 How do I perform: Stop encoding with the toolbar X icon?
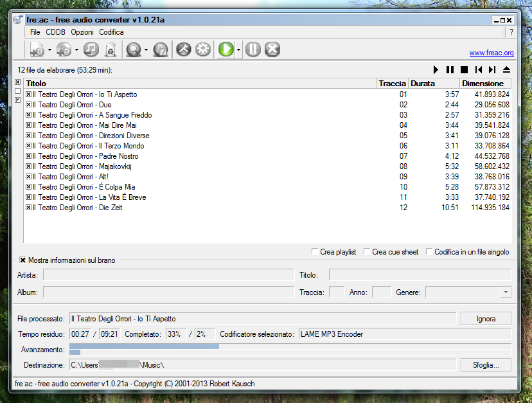tap(272, 49)
